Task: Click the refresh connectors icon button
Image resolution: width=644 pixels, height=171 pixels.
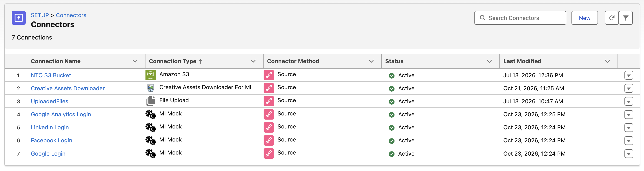Action: pos(611,18)
